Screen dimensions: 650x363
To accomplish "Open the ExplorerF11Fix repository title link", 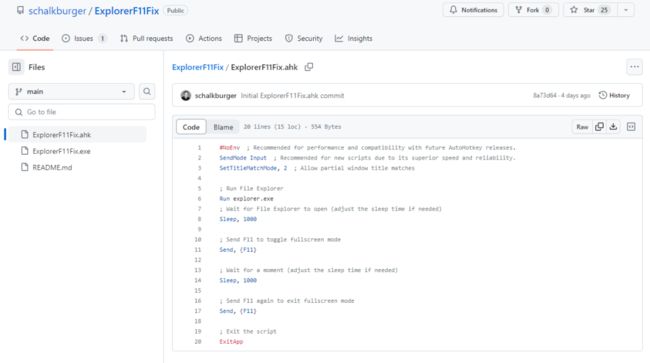I will point(126,11).
